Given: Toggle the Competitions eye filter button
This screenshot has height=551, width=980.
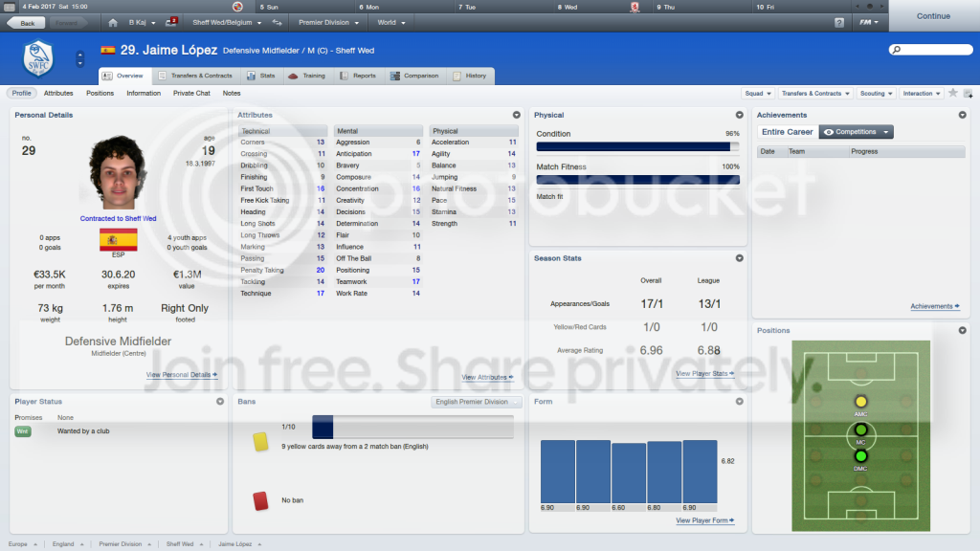Looking at the screenshot, I should point(856,132).
